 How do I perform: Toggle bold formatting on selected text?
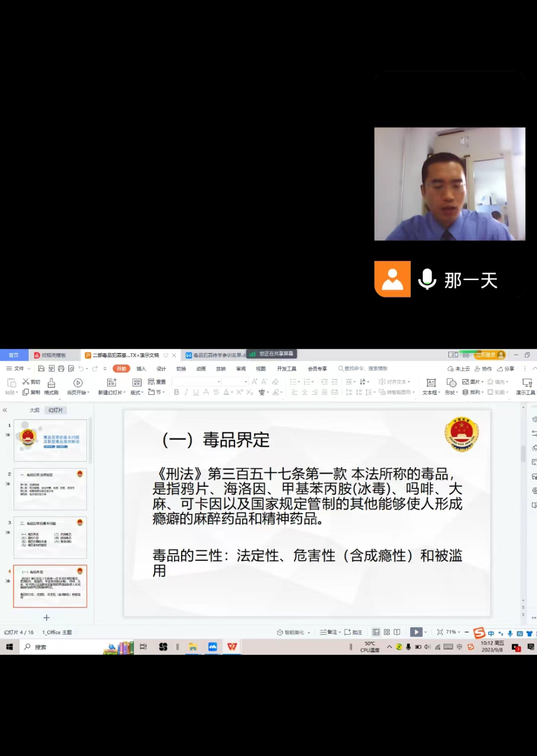(176, 392)
